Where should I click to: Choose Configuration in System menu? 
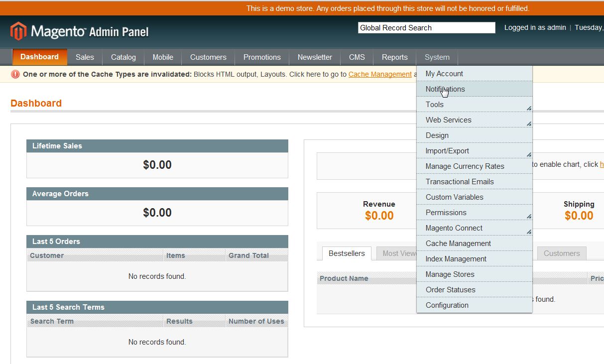point(447,305)
